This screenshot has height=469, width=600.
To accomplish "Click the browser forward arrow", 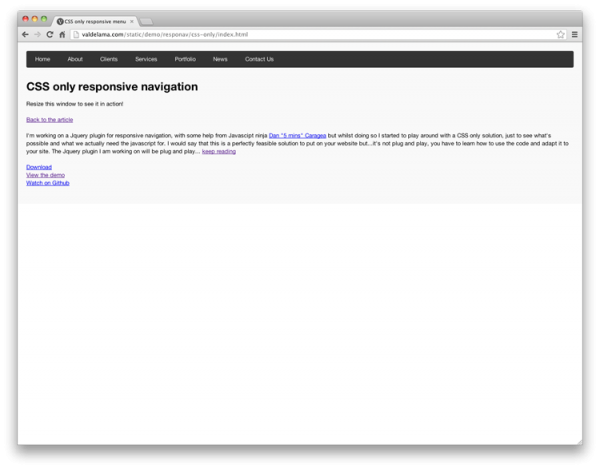I will tap(38, 34).
